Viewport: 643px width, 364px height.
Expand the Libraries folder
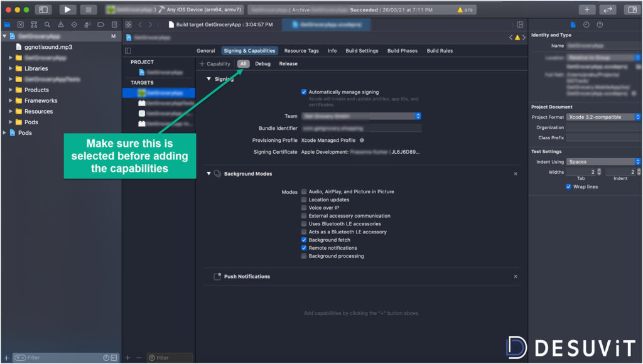pos(11,68)
